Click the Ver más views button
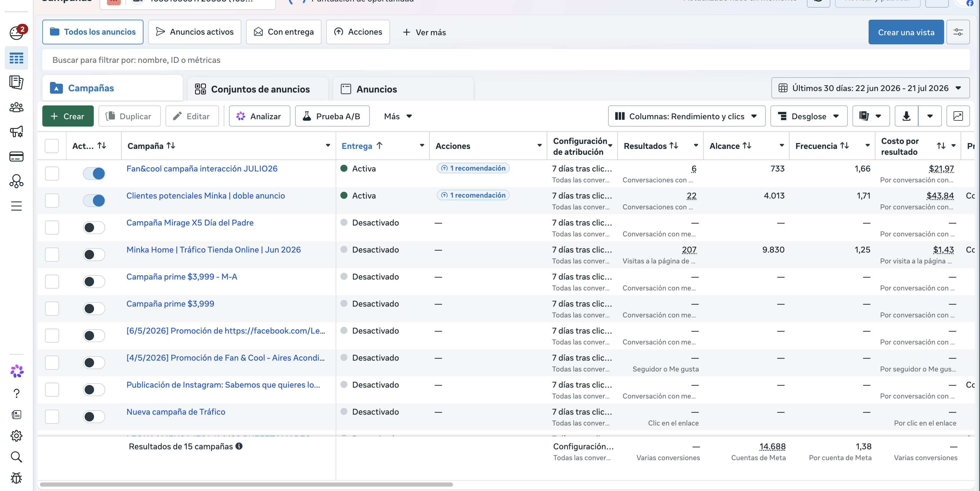The width and height of the screenshot is (980, 491). click(424, 32)
